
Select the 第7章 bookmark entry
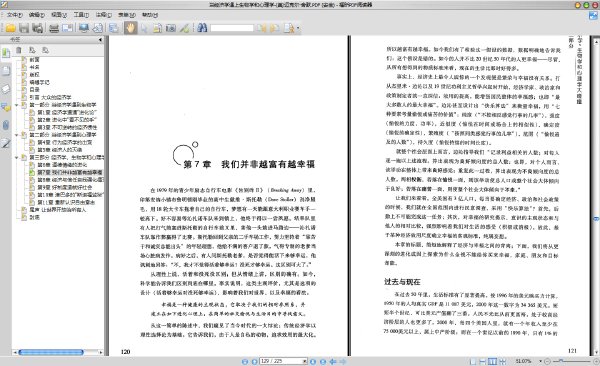[70, 172]
